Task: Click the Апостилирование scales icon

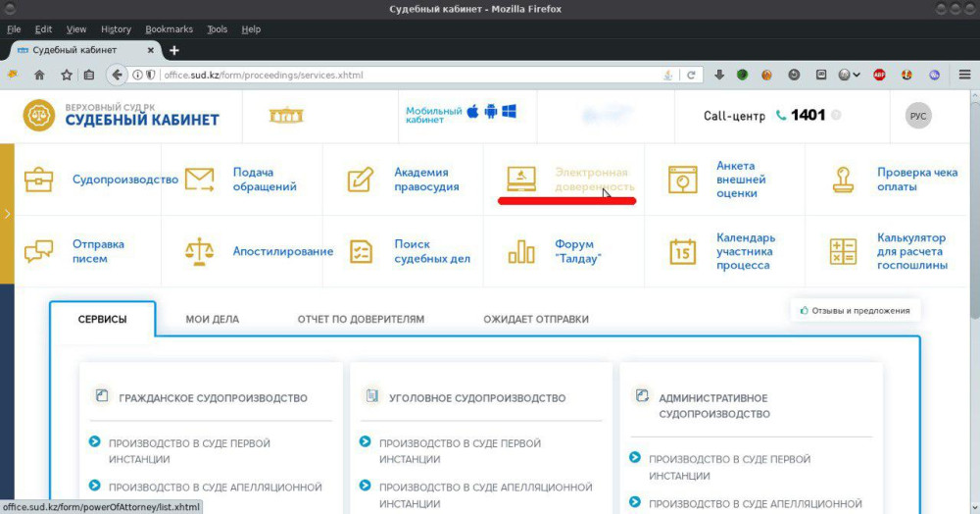Action: [x=200, y=251]
